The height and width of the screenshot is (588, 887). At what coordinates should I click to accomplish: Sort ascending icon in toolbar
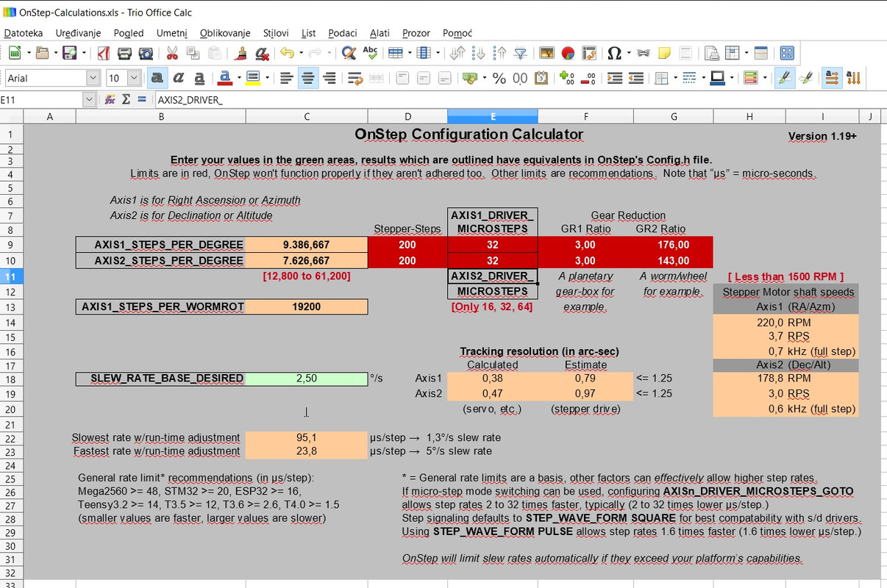coord(478,53)
